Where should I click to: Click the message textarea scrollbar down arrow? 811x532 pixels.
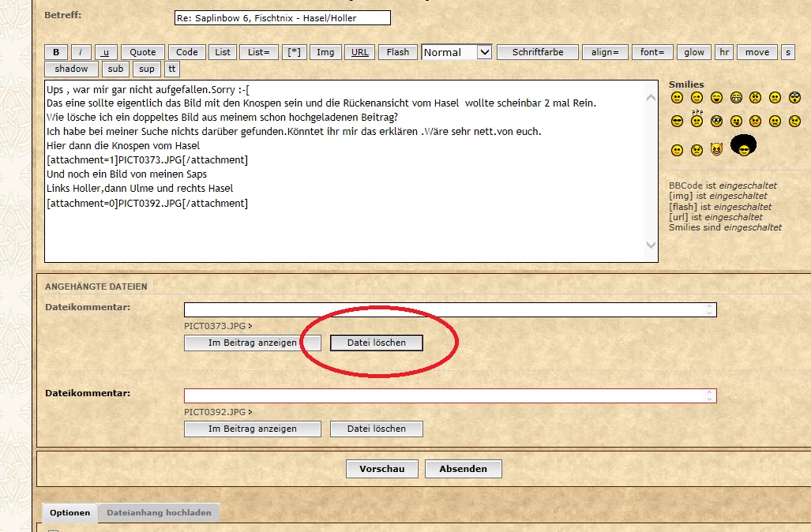click(x=651, y=245)
